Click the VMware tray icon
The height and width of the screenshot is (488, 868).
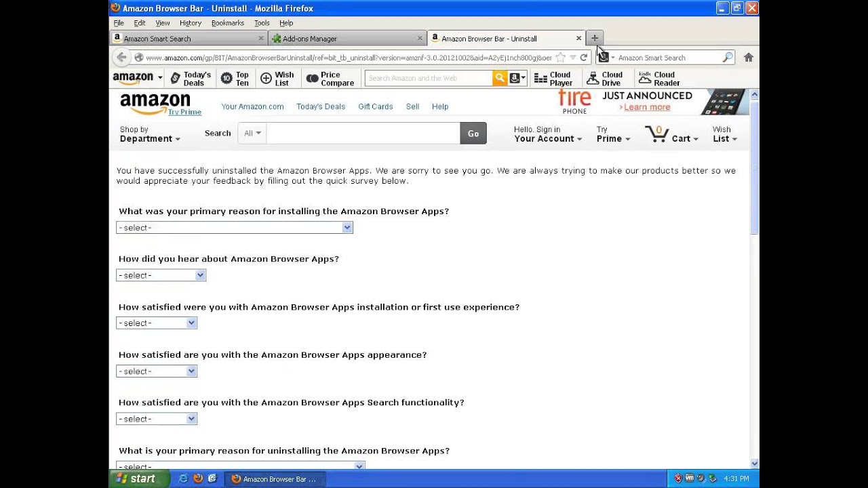[689, 479]
